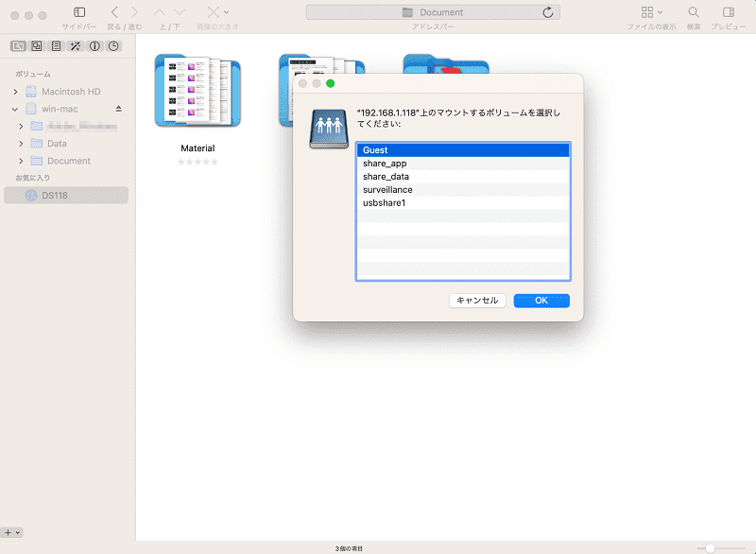The width and height of the screenshot is (756, 554).
Task: Switch to the stacked-images sidebar tab
Action: click(x=37, y=45)
